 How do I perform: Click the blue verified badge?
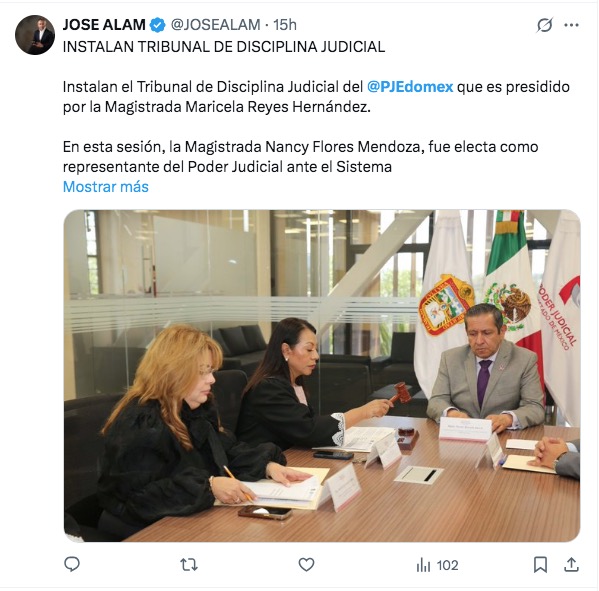(x=157, y=25)
